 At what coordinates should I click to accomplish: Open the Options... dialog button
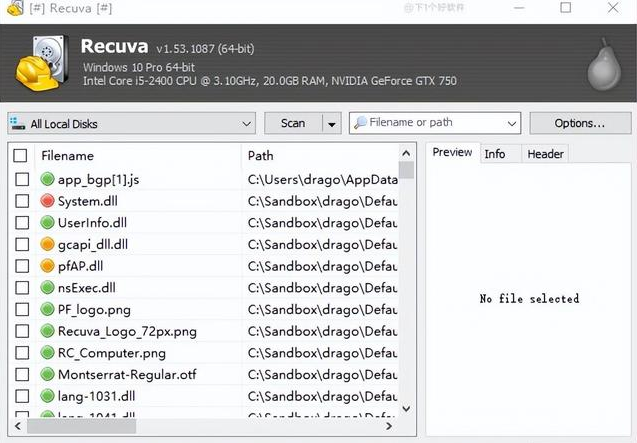[x=579, y=123]
